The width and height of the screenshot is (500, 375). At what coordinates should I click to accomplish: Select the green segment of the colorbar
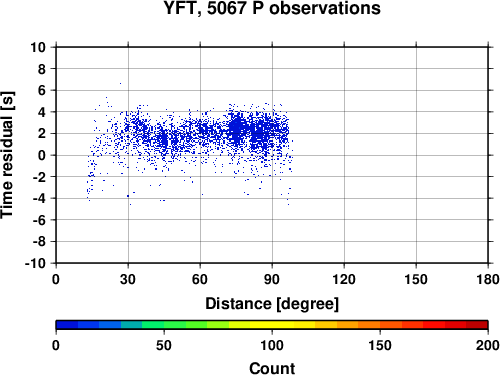175,325
